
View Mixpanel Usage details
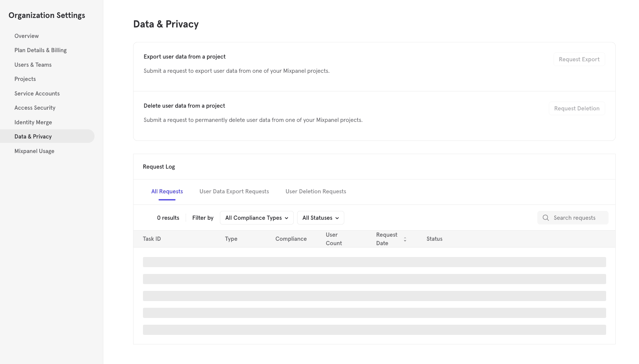coord(34,151)
